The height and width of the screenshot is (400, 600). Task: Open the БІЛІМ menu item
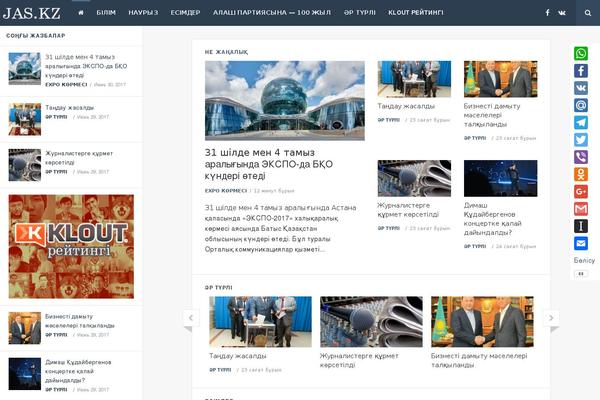106,13
